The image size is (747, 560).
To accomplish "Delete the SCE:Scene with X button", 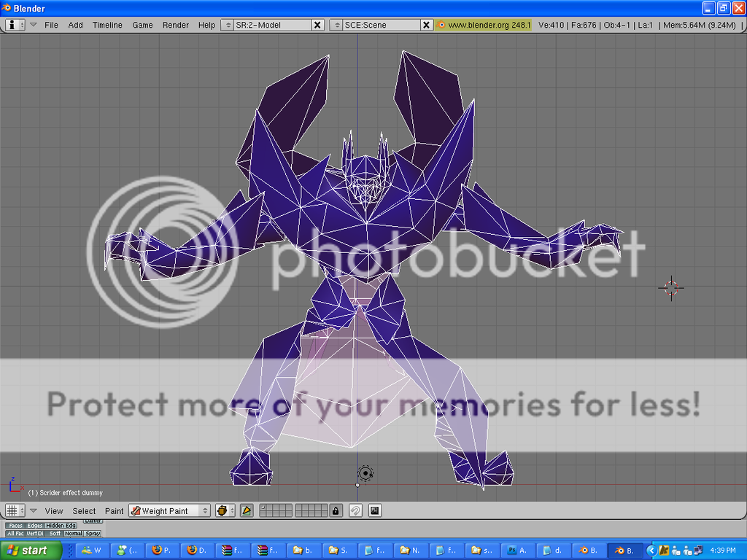I will 427,25.
